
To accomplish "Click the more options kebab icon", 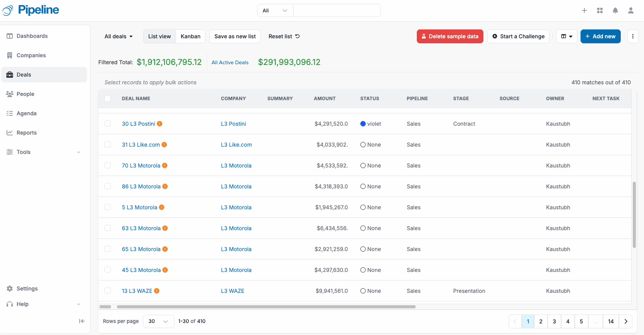I will (633, 36).
